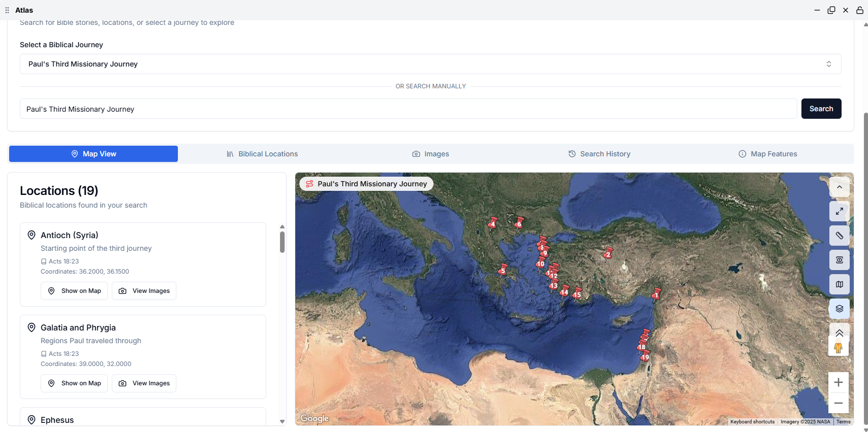Click the manual search text field
Viewport: 868px width, 432px height.
pos(409,109)
